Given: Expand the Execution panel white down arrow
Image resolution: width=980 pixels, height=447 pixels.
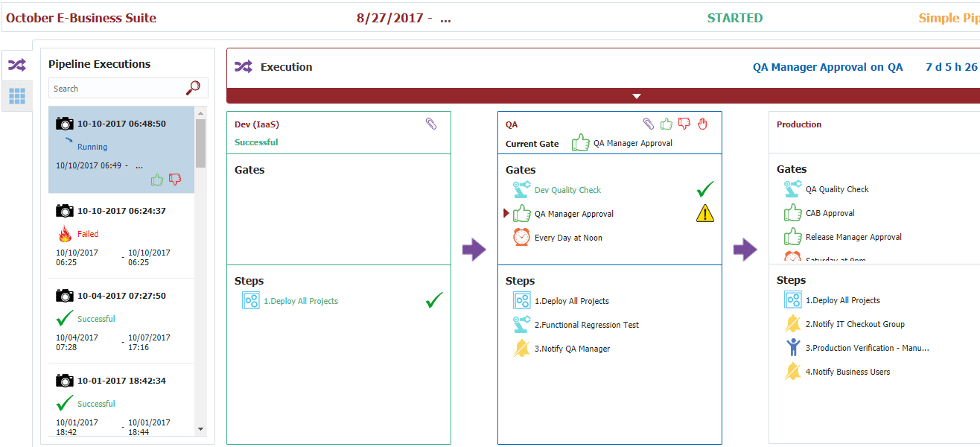Looking at the screenshot, I should coord(636,96).
